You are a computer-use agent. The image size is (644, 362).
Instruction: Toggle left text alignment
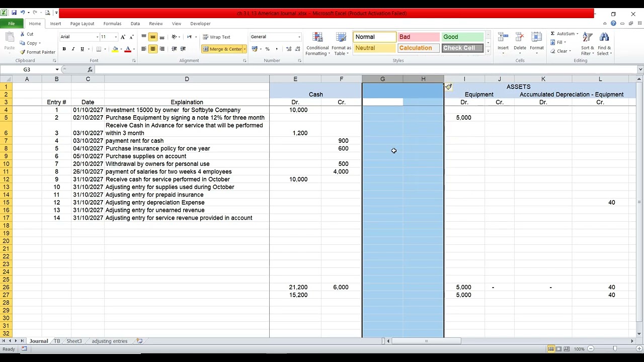tap(144, 49)
